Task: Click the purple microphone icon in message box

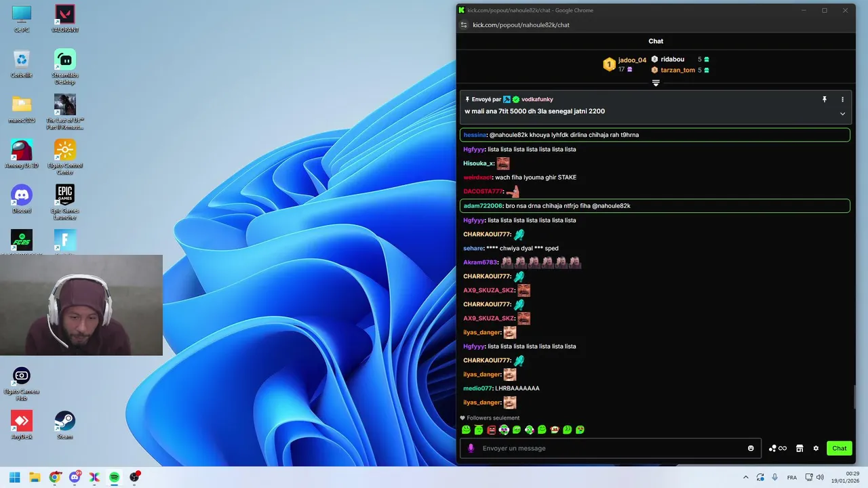Action: click(x=471, y=448)
